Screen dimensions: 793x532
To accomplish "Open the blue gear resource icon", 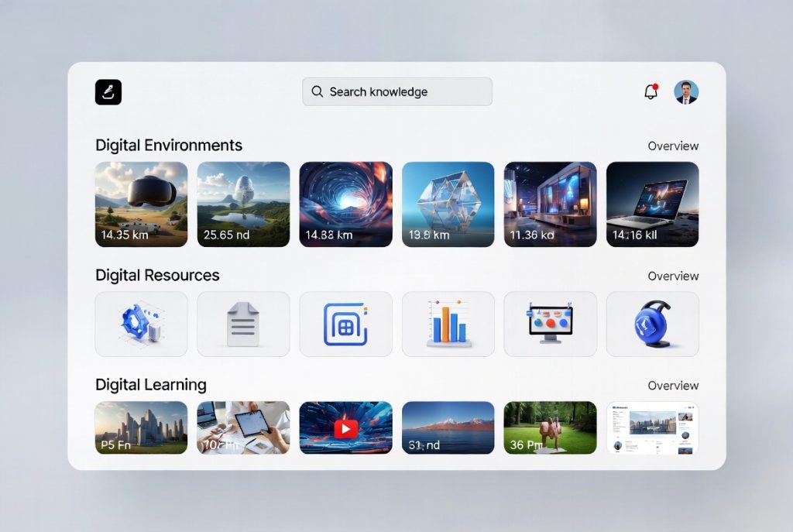I will click(x=141, y=324).
